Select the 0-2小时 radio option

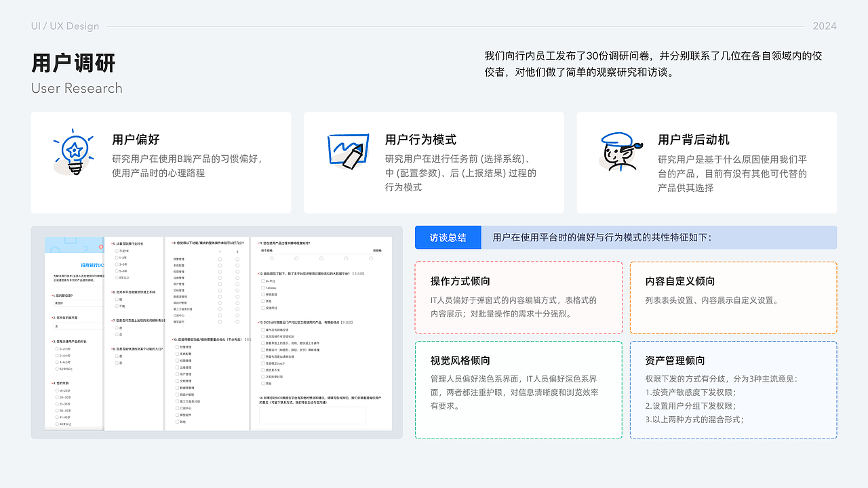(x=57, y=349)
